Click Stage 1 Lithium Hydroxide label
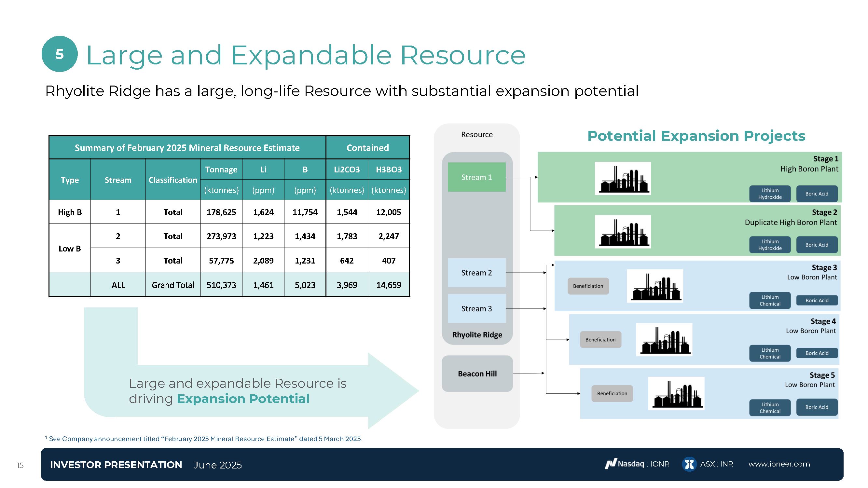868x488 pixels. click(770, 194)
